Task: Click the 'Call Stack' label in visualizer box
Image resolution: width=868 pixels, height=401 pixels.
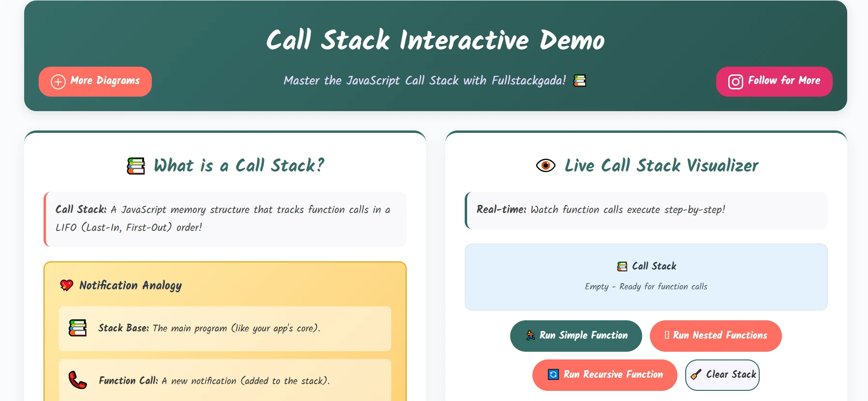Action: pyautogui.click(x=654, y=266)
